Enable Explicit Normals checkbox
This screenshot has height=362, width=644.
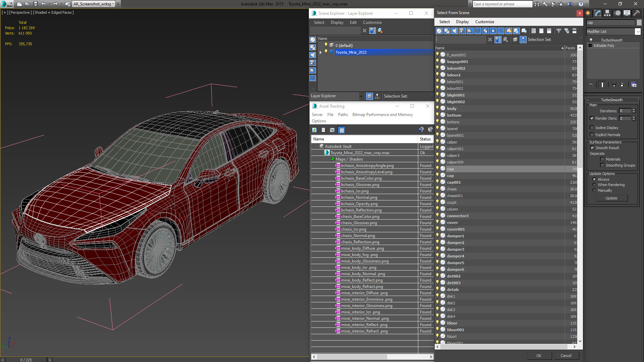coord(592,135)
